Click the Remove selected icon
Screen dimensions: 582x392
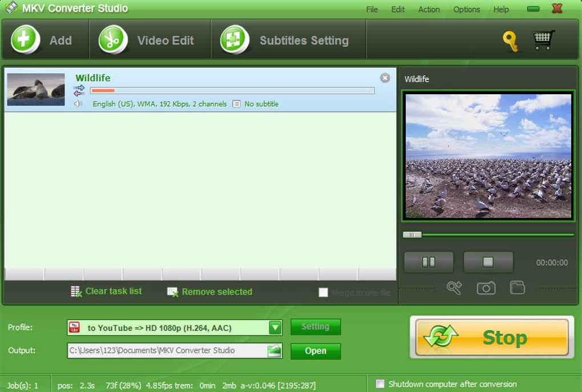pyautogui.click(x=172, y=292)
